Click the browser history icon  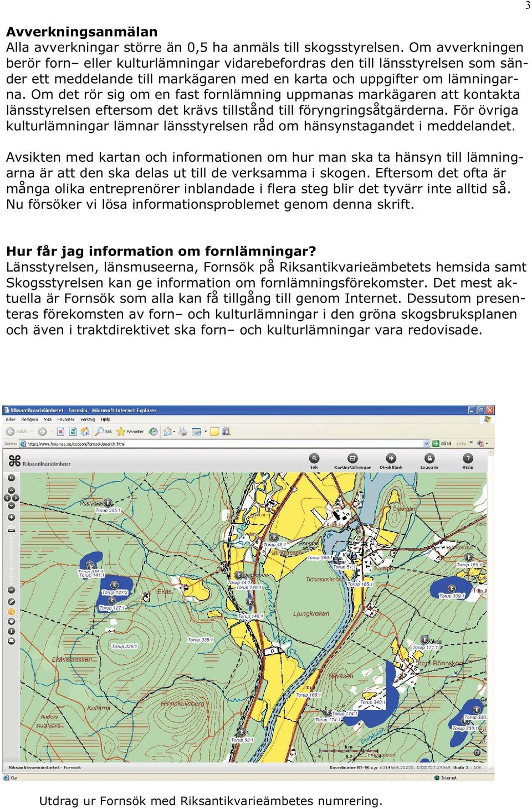tap(153, 431)
